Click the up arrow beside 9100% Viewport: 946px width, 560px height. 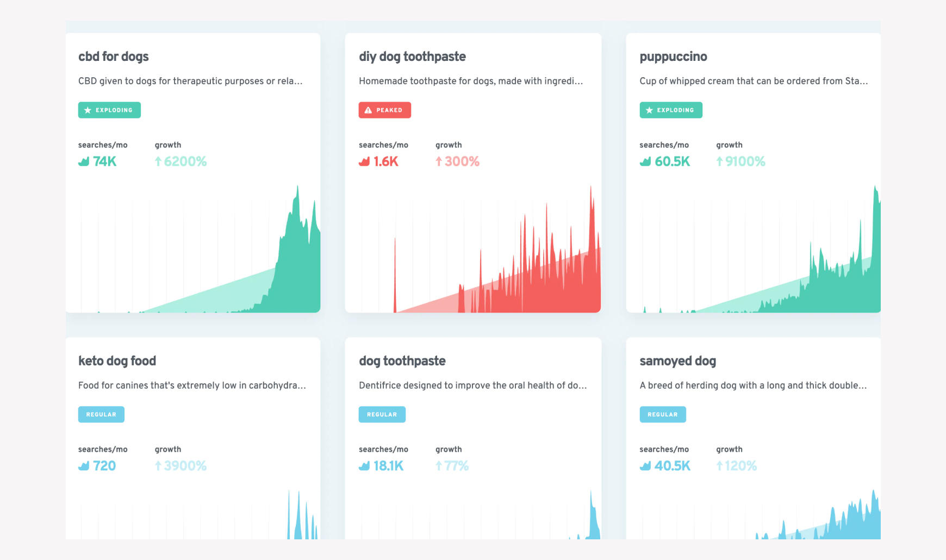(719, 161)
